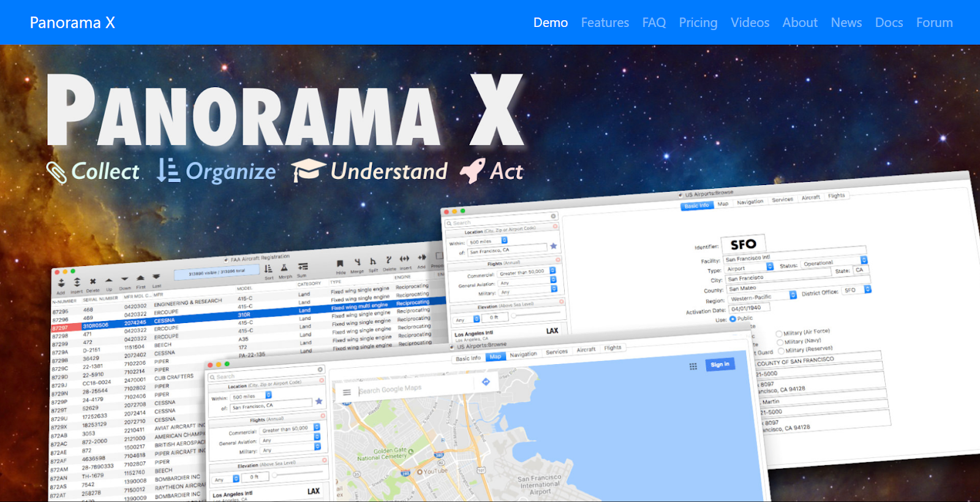The height and width of the screenshot is (502, 980).
Task: Click the Insert field icon with double arrows
Action: pyautogui.click(x=405, y=259)
